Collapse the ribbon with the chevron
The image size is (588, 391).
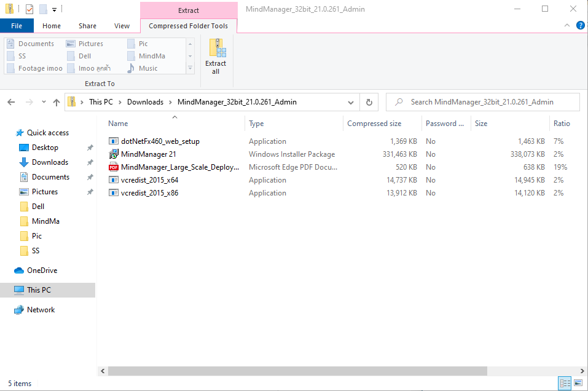pos(567,26)
